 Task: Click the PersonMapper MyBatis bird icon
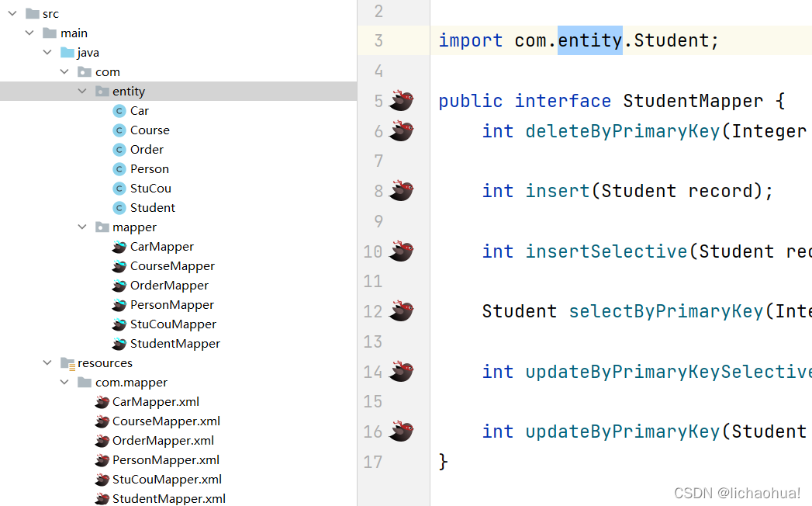pyautogui.click(x=119, y=305)
